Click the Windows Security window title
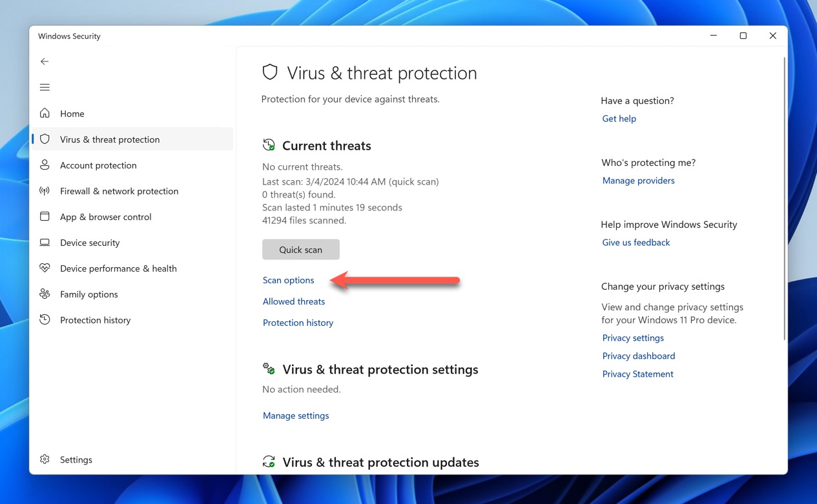This screenshot has height=504, width=817. 69,36
